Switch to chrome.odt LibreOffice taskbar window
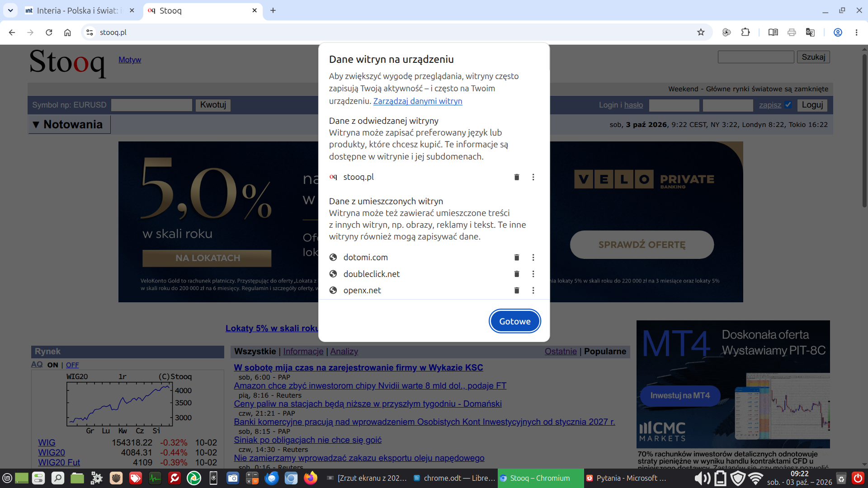 coord(454,478)
